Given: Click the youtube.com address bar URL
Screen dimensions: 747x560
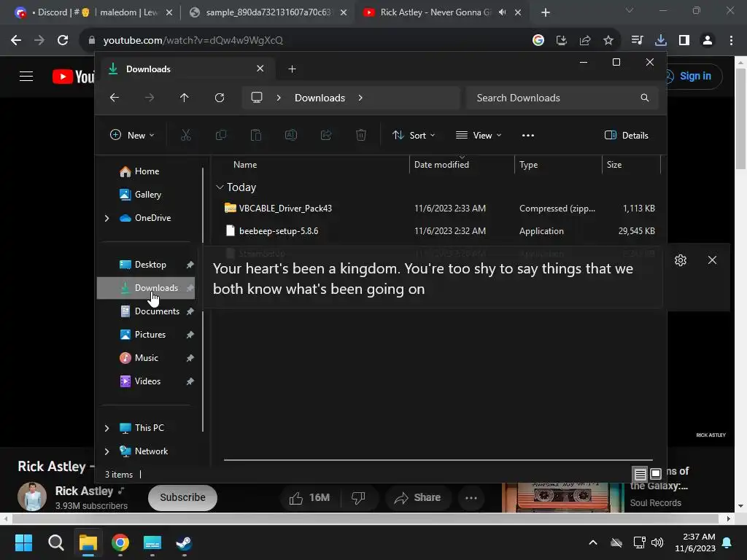Looking at the screenshot, I should (x=193, y=41).
